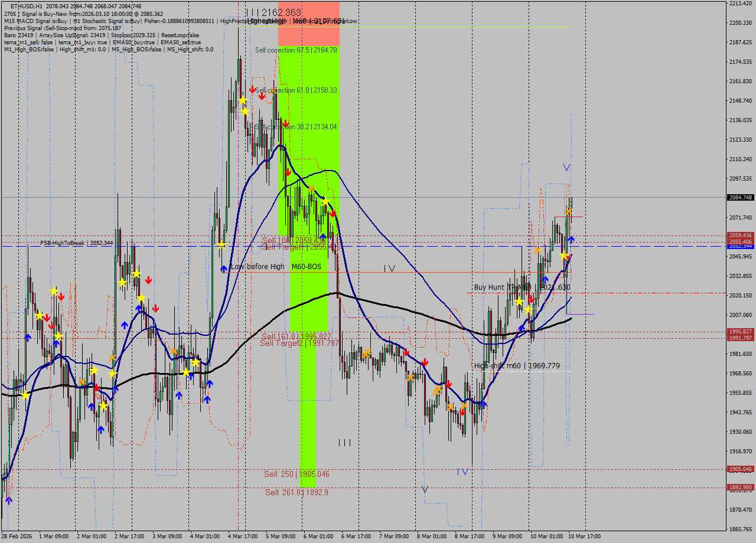The image size is (756, 543).
Task: Click the current price tag 2084.748 on axis
Action: point(741,197)
